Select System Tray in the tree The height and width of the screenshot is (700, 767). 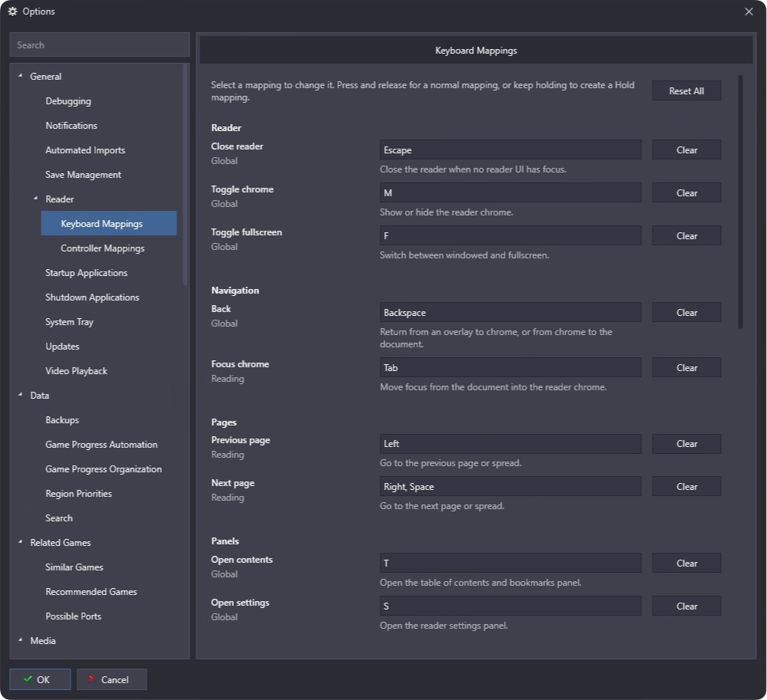(x=69, y=322)
